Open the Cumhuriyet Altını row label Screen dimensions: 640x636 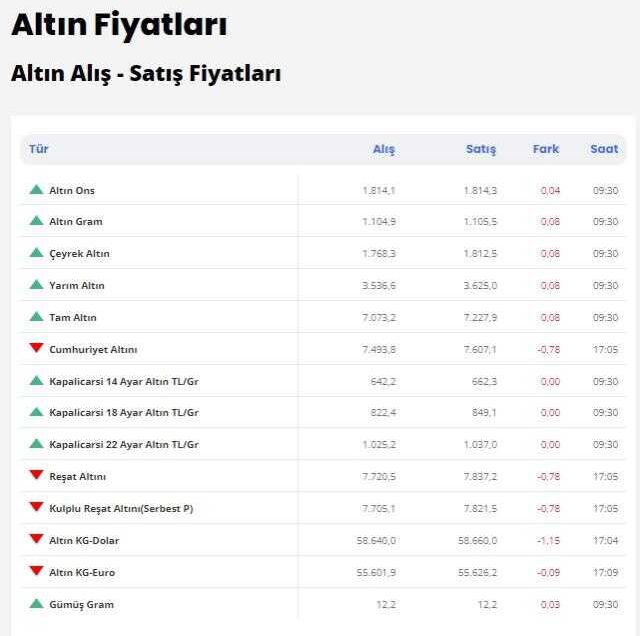[x=93, y=349]
